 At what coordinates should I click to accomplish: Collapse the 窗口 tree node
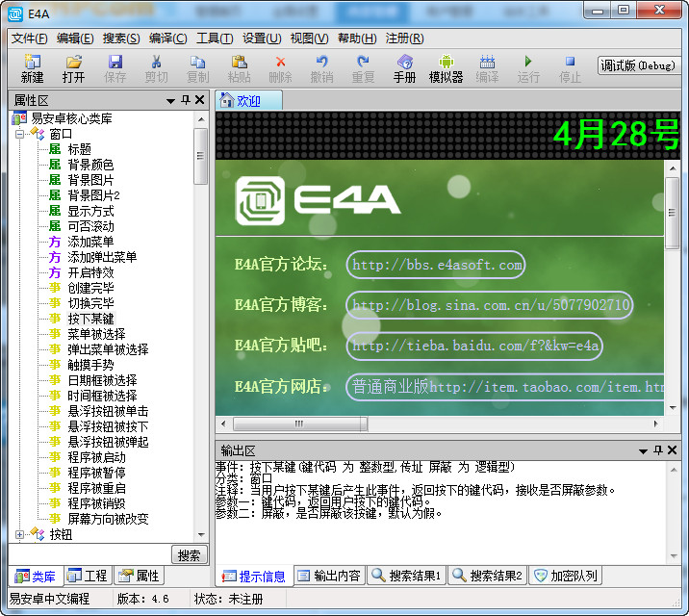[x=19, y=134]
